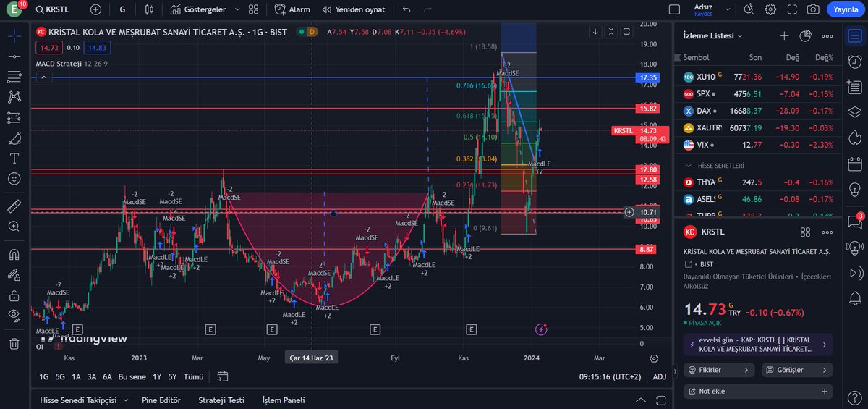The image size is (868, 409).
Task: Open the Pine Editör tab
Action: 161,400
